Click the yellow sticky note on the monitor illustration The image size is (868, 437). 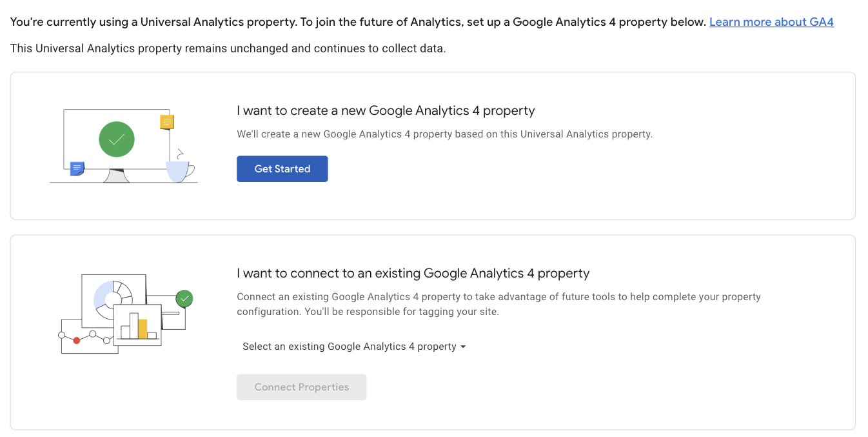coord(166,121)
